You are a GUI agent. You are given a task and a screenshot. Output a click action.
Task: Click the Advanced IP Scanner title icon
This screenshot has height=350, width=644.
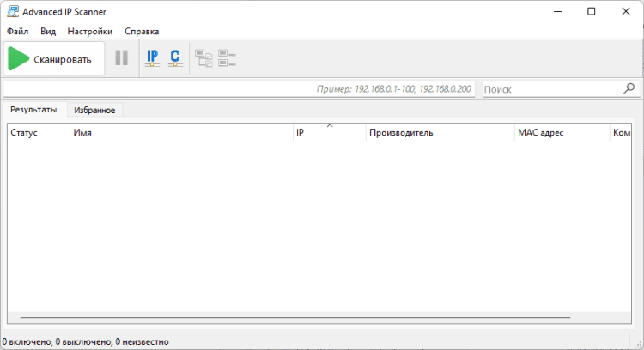click(13, 11)
